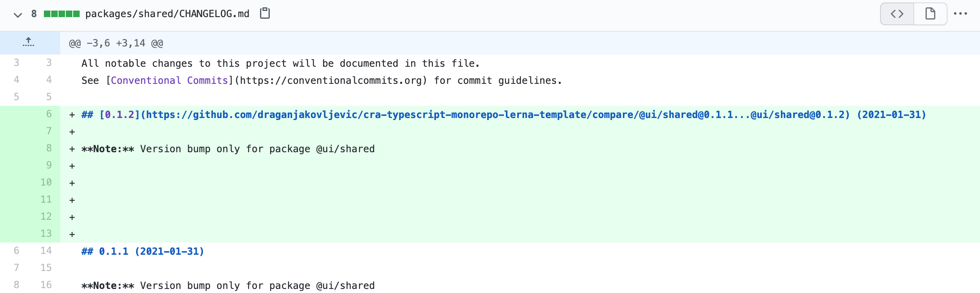Click the Conventional Commits link text
980x293 pixels.
169,81
